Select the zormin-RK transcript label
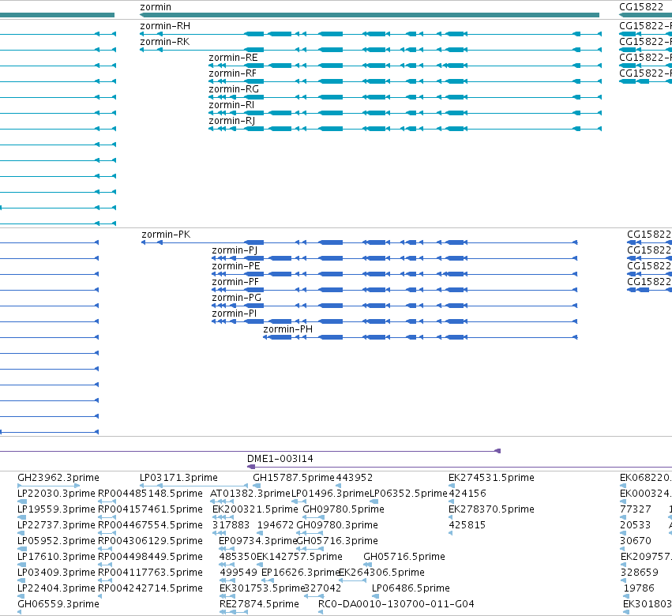Image resolution: width=672 pixels, height=616 pixels. coord(164,42)
